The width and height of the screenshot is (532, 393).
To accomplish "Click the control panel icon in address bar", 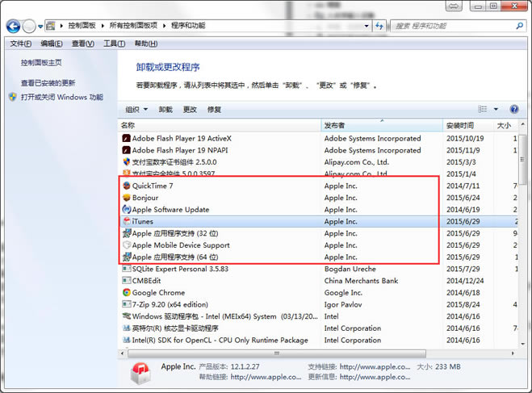I will pos(51,26).
